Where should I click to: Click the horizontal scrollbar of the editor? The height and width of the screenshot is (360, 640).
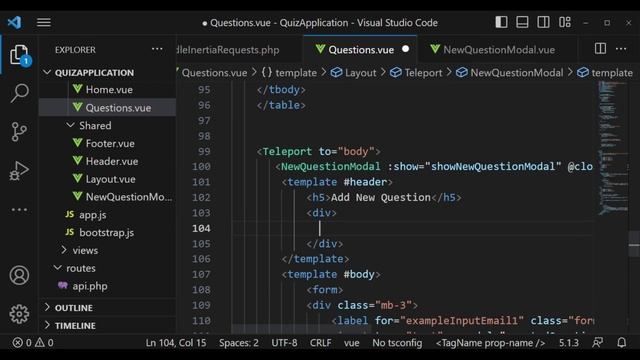point(301,329)
